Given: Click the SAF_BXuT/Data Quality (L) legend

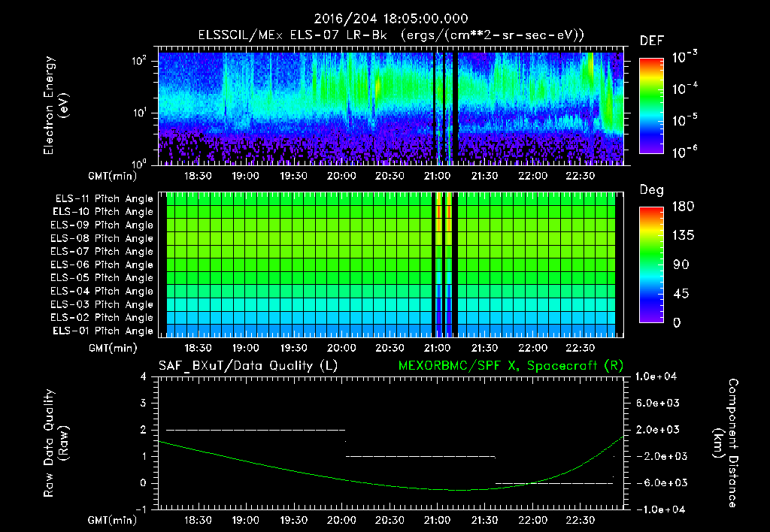Looking at the screenshot, I should pos(248,366).
